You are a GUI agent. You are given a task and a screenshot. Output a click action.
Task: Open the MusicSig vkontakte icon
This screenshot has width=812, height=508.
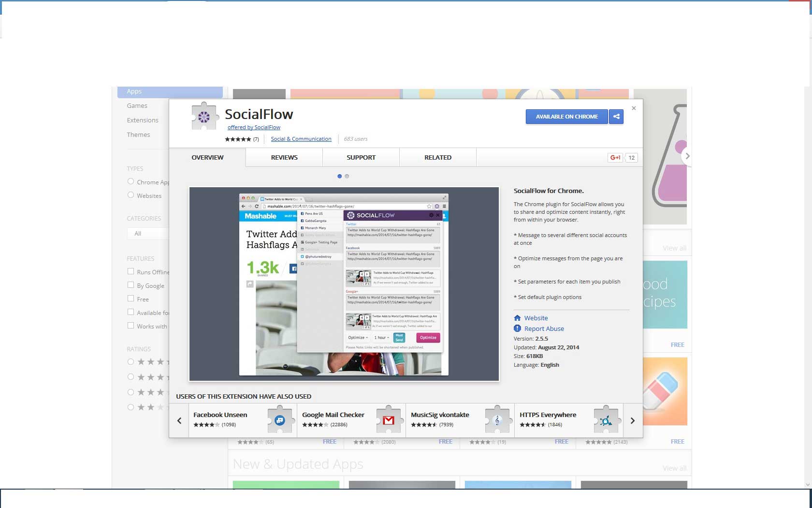498,420
